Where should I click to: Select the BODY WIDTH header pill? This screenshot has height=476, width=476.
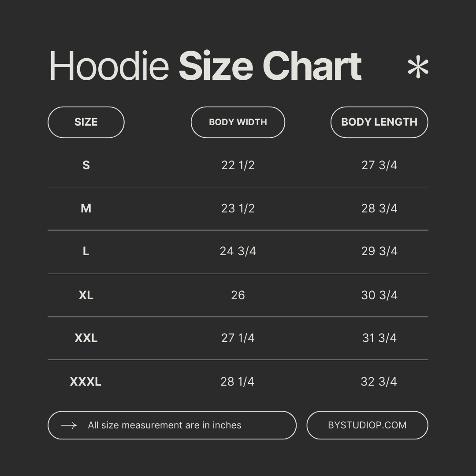(238, 122)
